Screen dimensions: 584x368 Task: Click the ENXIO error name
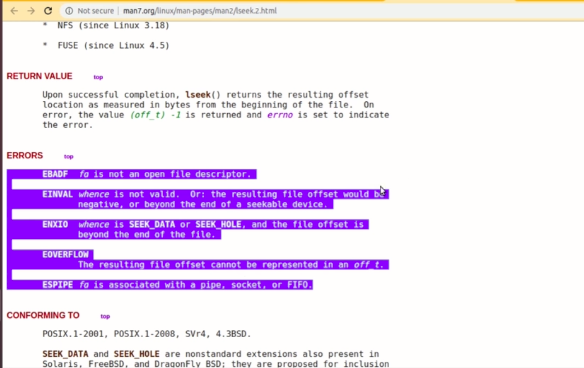[55, 224]
